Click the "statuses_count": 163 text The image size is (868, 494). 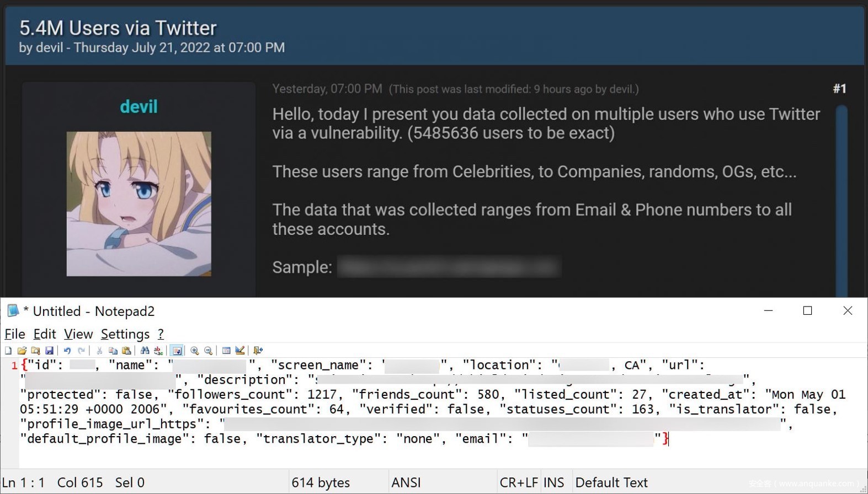[x=576, y=409]
